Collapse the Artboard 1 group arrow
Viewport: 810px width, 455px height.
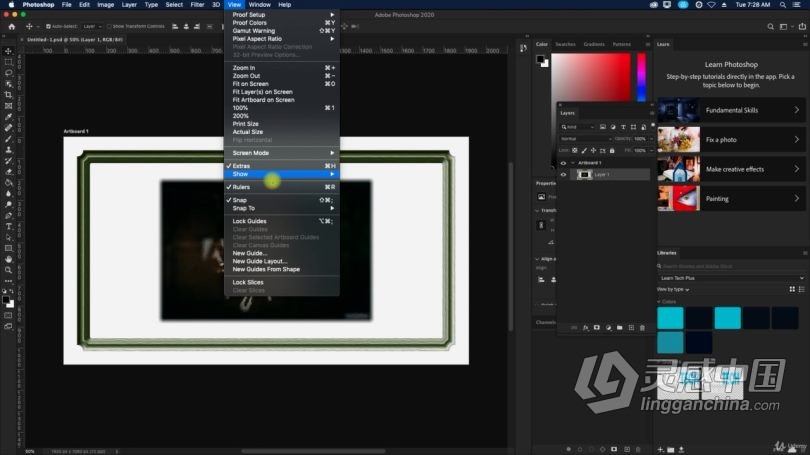coord(573,163)
